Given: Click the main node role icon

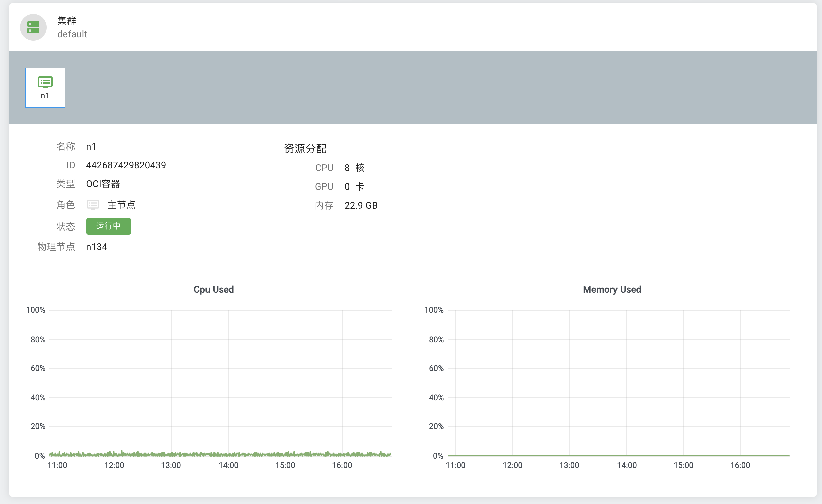Looking at the screenshot, I should tap(93, 205).
